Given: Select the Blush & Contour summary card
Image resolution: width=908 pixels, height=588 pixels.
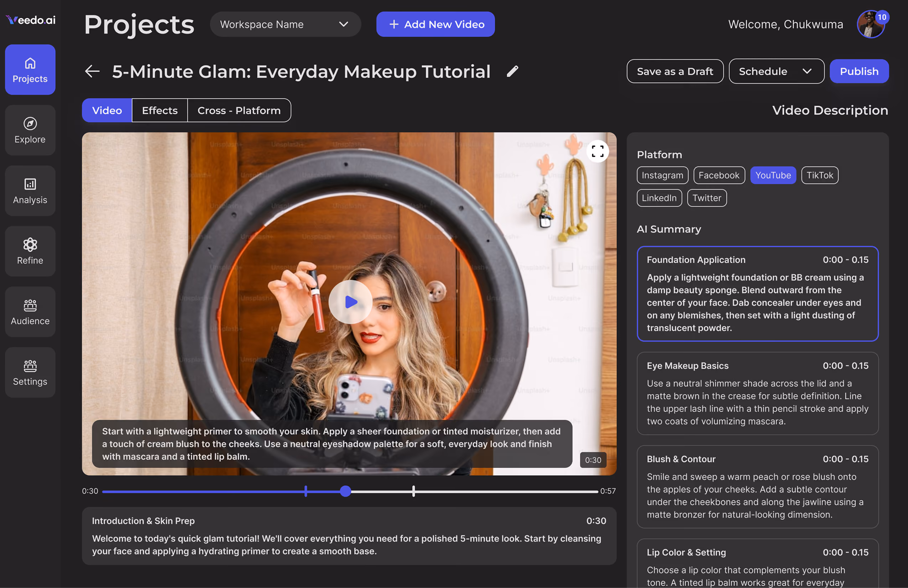Looking at the screenshot, I should click(757, 486).
